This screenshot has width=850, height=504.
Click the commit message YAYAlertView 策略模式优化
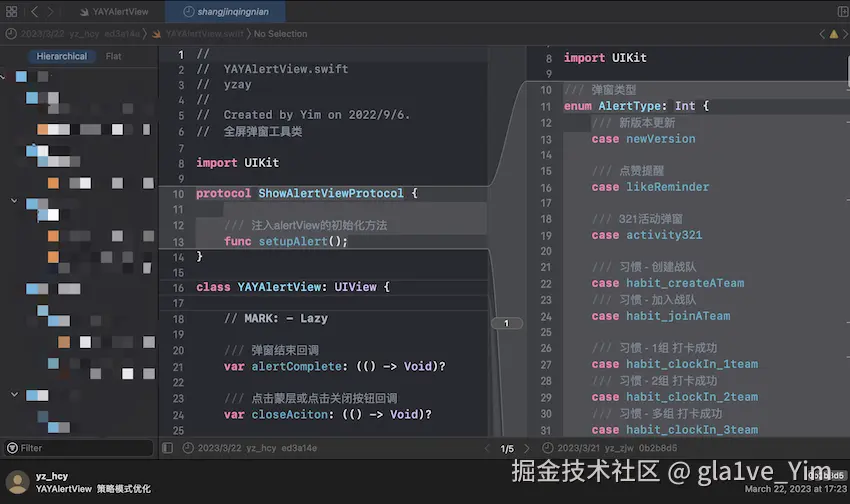(93, 489)
